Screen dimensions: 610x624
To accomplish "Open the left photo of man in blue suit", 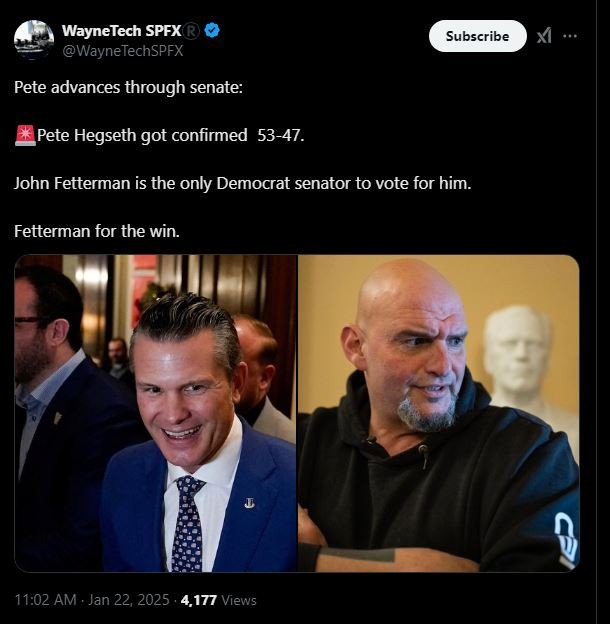I will pos(155,412).
